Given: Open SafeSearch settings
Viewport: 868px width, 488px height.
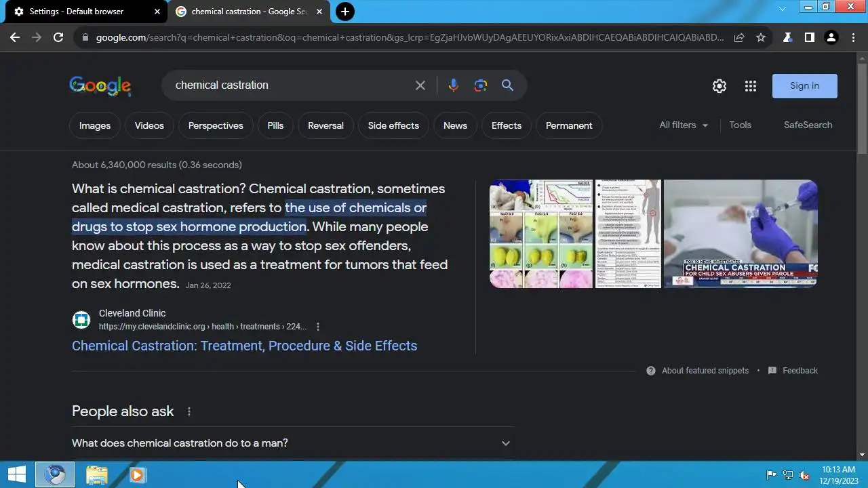Looking at the screenshot, I should [x=808, y=125].
